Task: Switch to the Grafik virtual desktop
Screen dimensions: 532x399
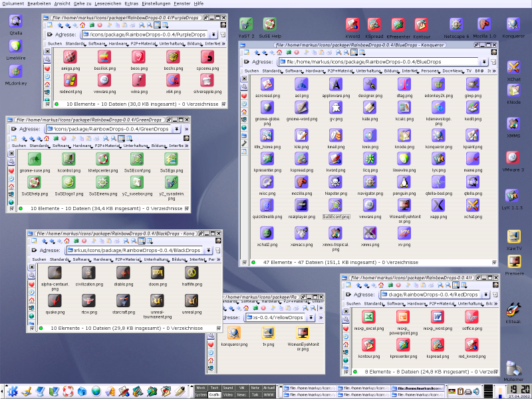Action: click(x=213, y=394)
